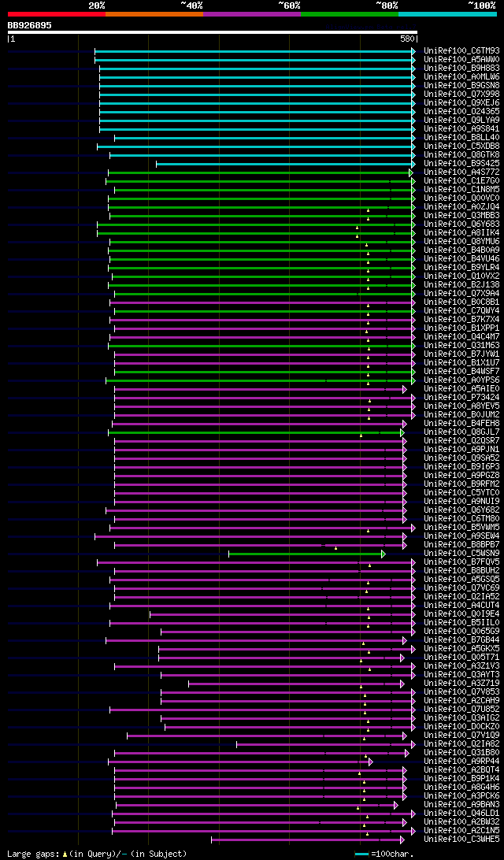This screenshot has width=504, height=860.
Task: Click the purple arrowhead of the UniRef100_A9RP44 bar
Action: pos(371,762)
